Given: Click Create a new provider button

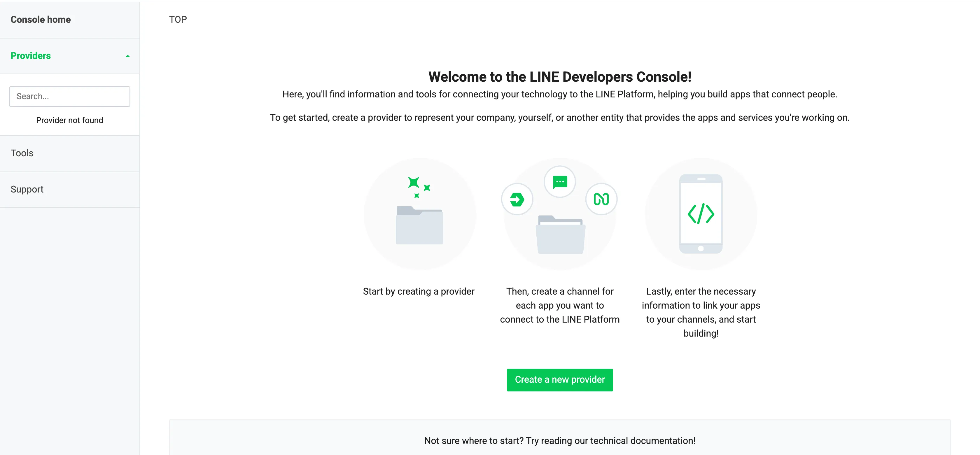Looking at the screenshot, I should pos(560,379).
